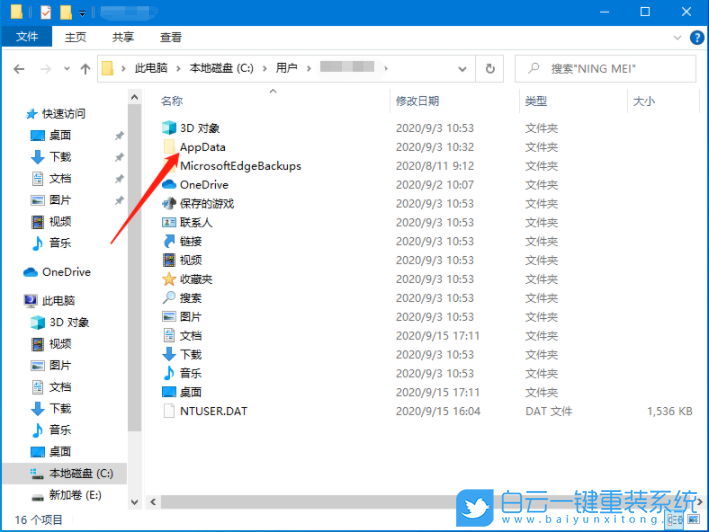
Task: Sort by 大小 column header
Action: pos(643,101)
